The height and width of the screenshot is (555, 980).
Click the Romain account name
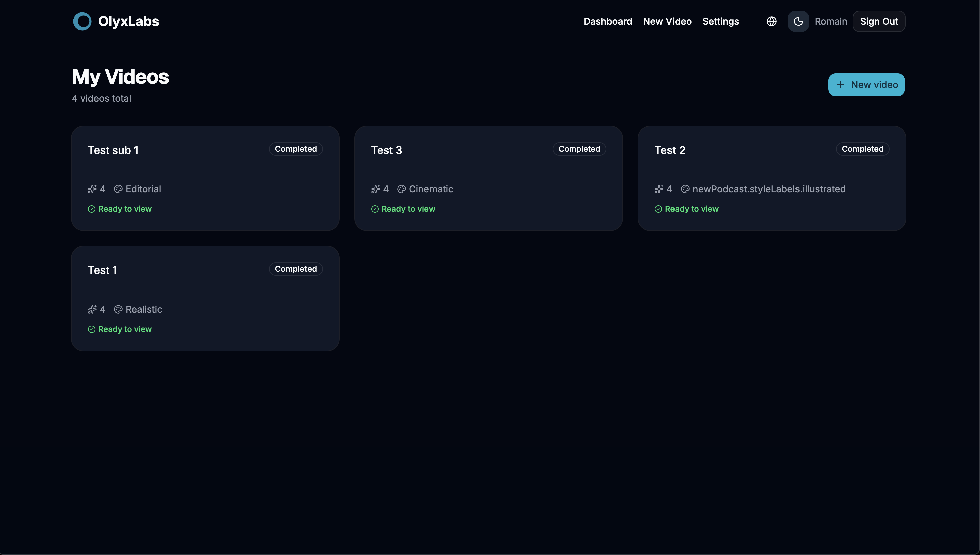(831, 21)
